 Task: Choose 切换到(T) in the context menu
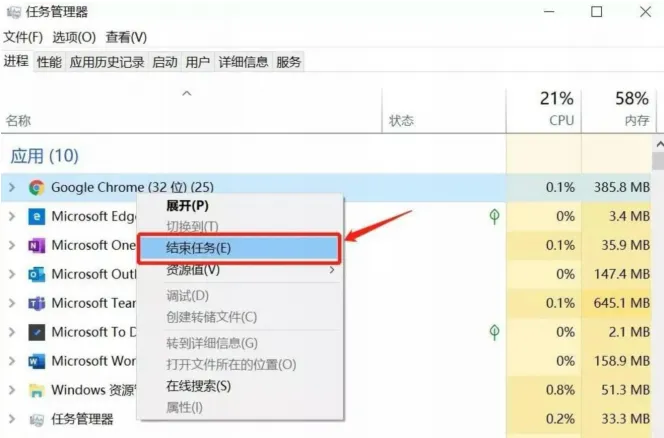[241, 227]
